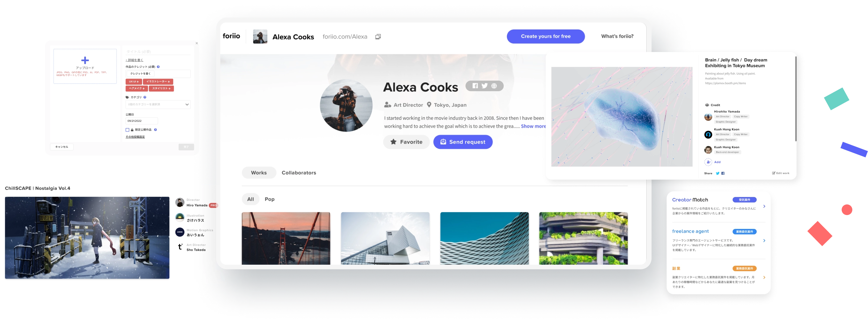Switch to the Collaborators tab
The image size is (868, 322).
coord(299,173)
